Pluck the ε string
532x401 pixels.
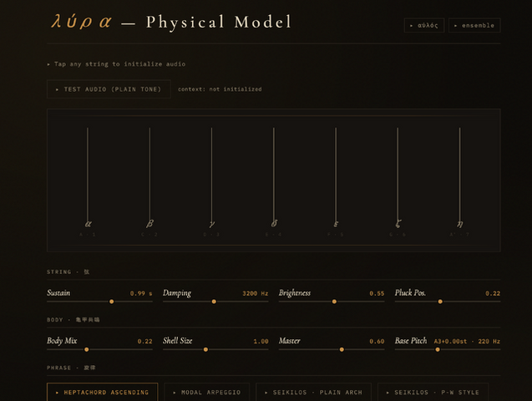click(x=336, y=176)
